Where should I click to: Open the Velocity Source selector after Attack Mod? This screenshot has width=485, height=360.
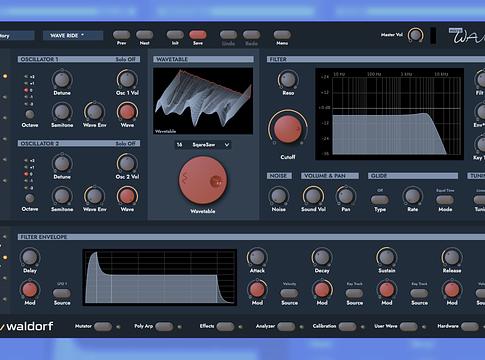pos(289,293)
